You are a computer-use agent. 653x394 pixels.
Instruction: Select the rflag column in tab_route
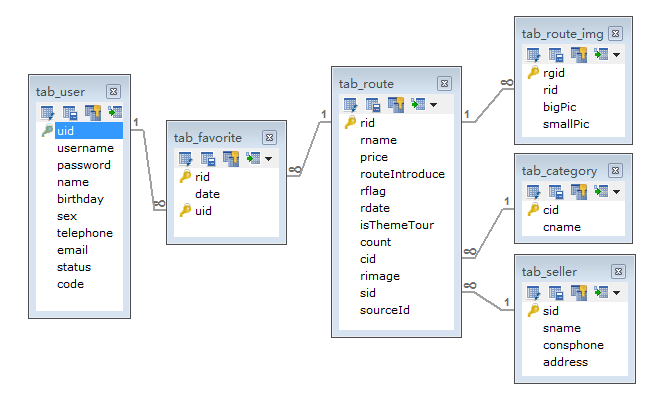373,191
